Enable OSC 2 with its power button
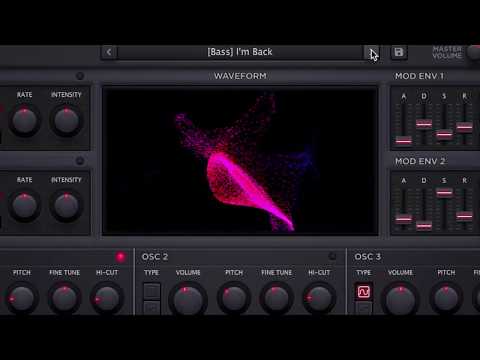 pyautogui.click(x=332, y=256)
